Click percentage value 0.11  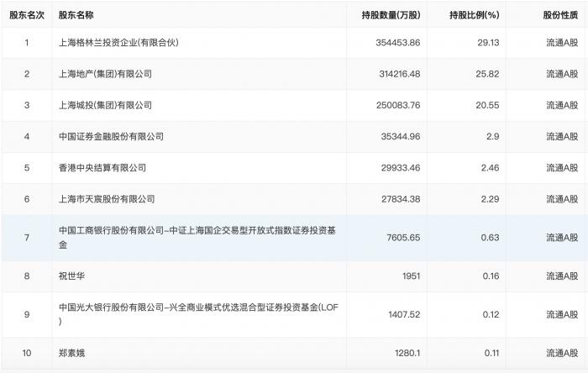(491, 353)
